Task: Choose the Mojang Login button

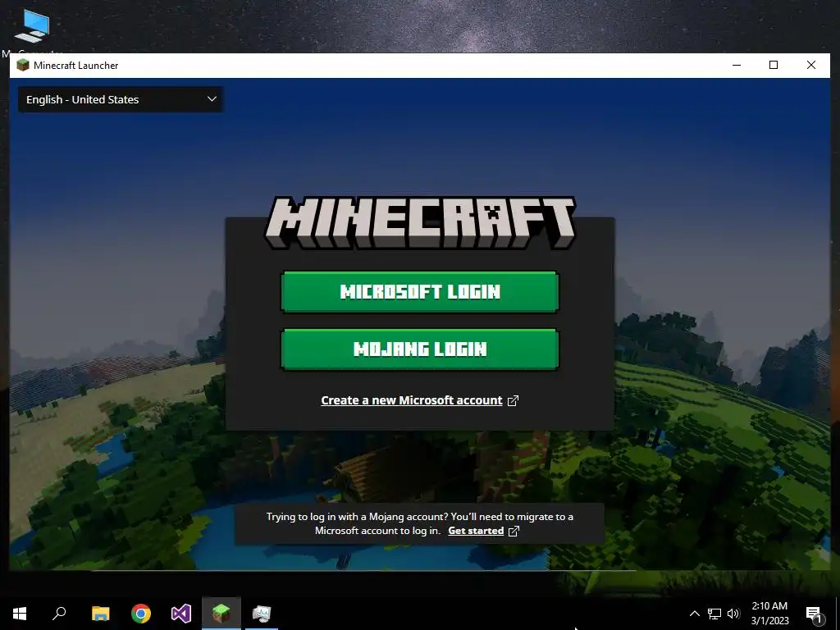Action: point(420,349)
